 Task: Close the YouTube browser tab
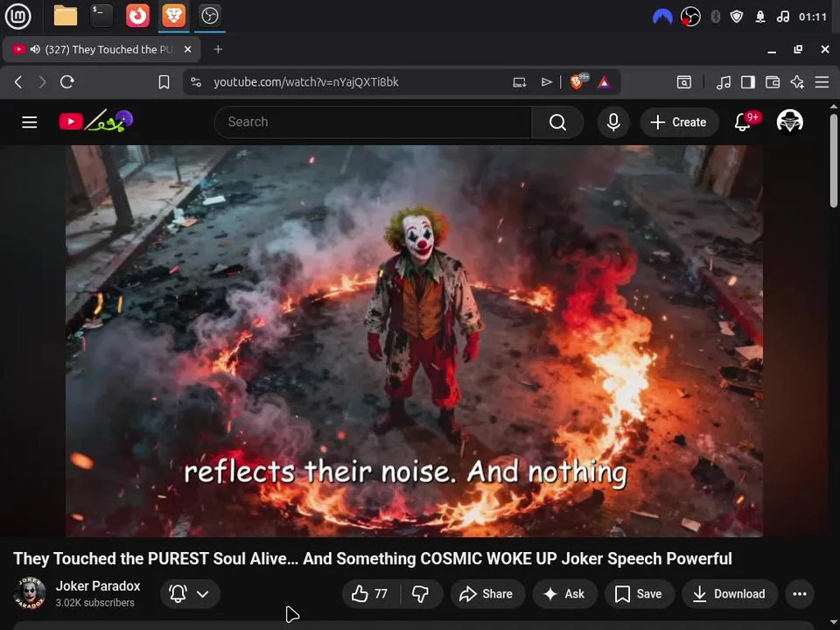187,49
